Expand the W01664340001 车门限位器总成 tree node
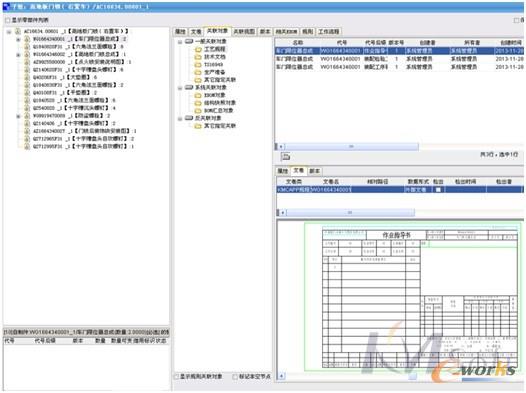This screenshot has width=526, height=393. coord(18,39)
